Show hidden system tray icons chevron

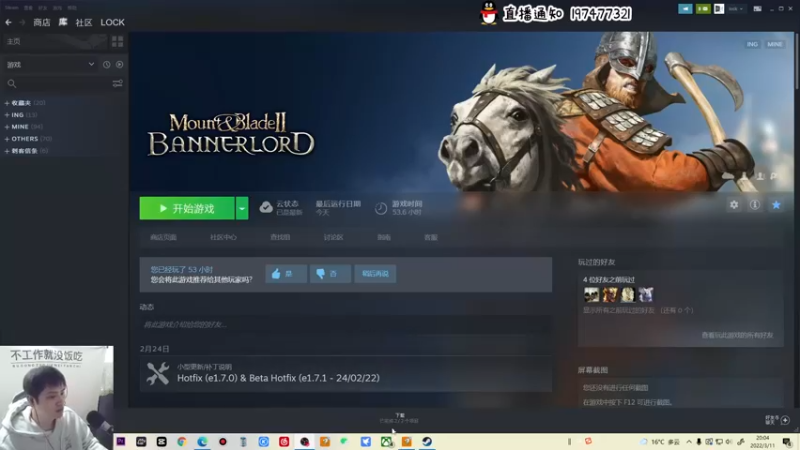(x=689, y=441)
